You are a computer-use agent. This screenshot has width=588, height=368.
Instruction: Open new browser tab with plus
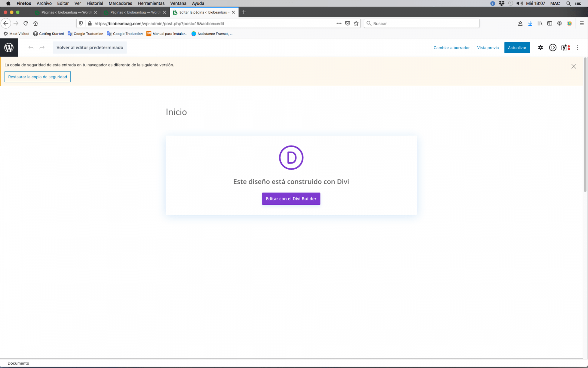pos(244,12)
